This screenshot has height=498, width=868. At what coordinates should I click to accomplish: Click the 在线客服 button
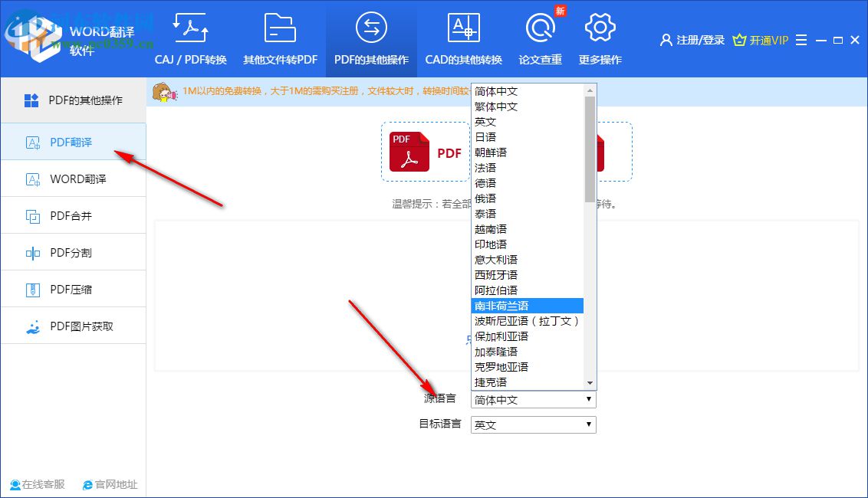click(37, 484)
